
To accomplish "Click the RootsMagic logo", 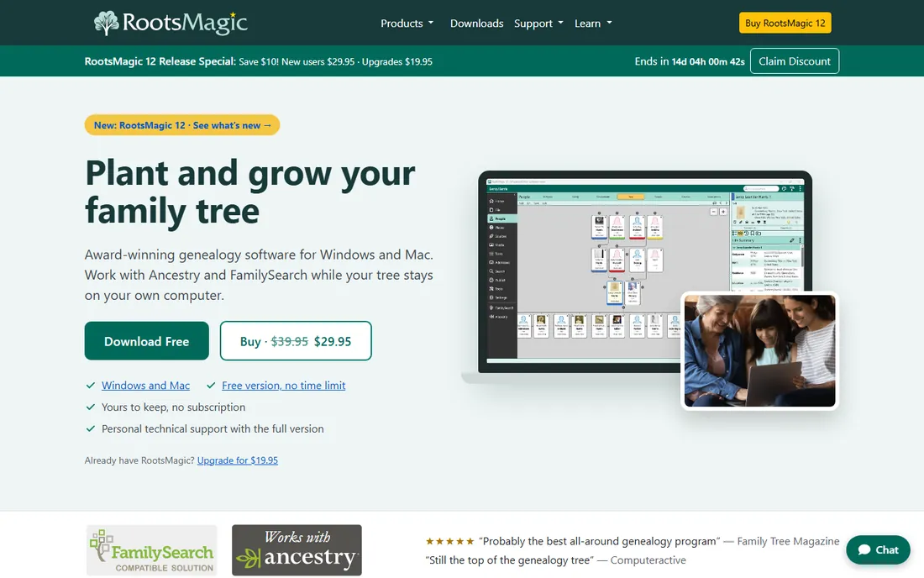I will pyautogui.click(x=171, y=23).
